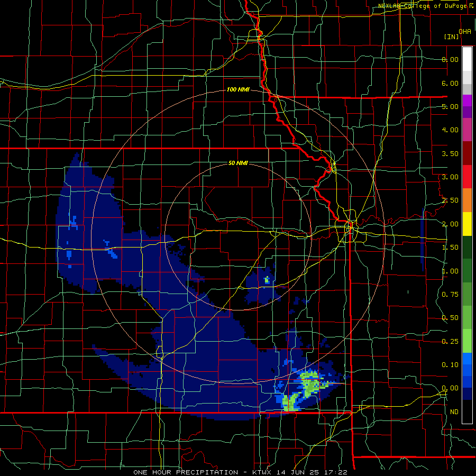Click the '4.00' legend value
Viewport: 476px width, 476px height.
(x=450, y=130)
